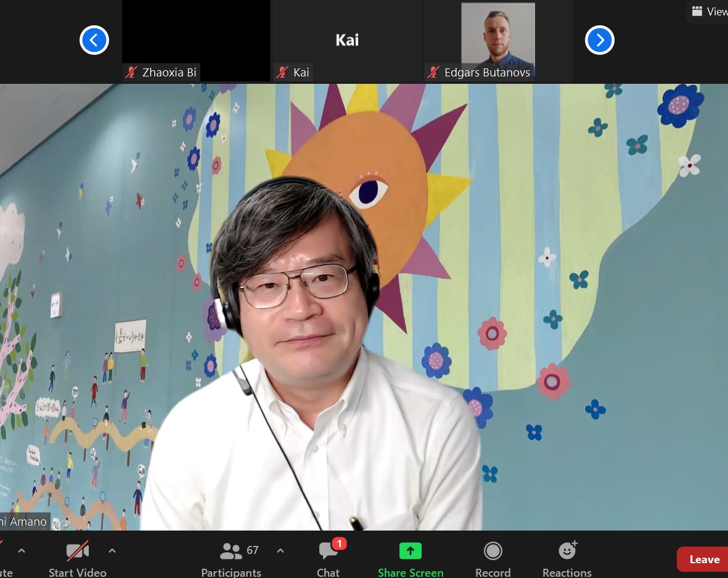Expand video options caret right of Start Video
728x578 pixels.
tap(112, 551)
